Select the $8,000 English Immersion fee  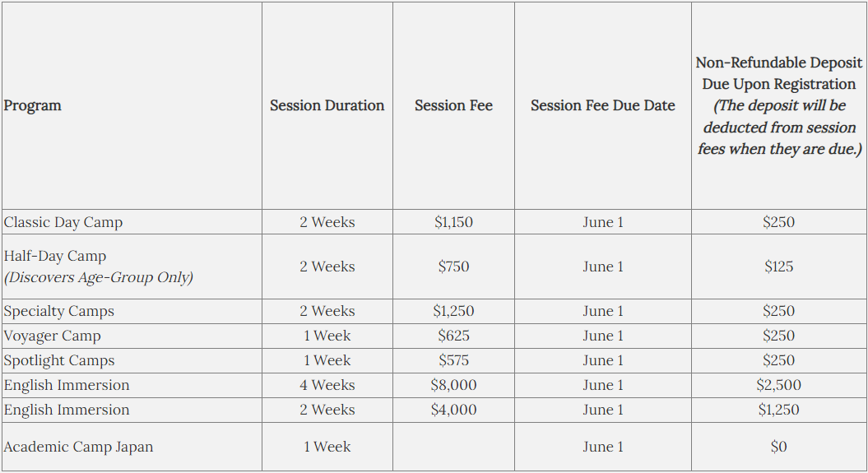(453, 385)
